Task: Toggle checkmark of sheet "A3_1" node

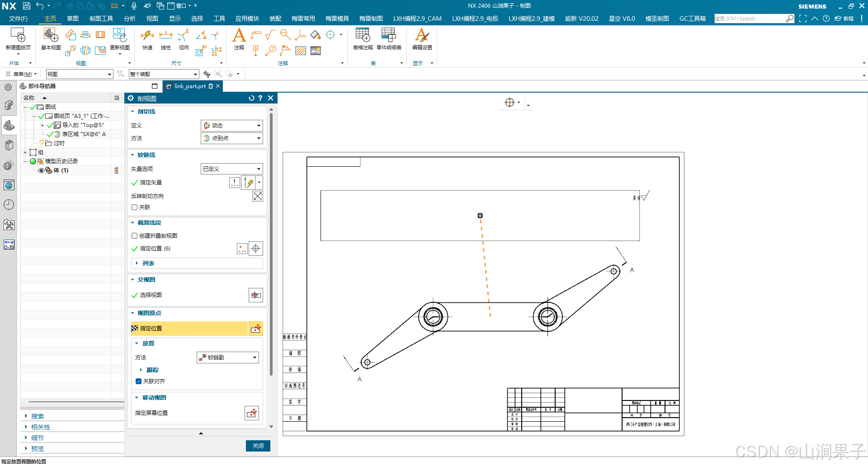Action: coord(42,116)
